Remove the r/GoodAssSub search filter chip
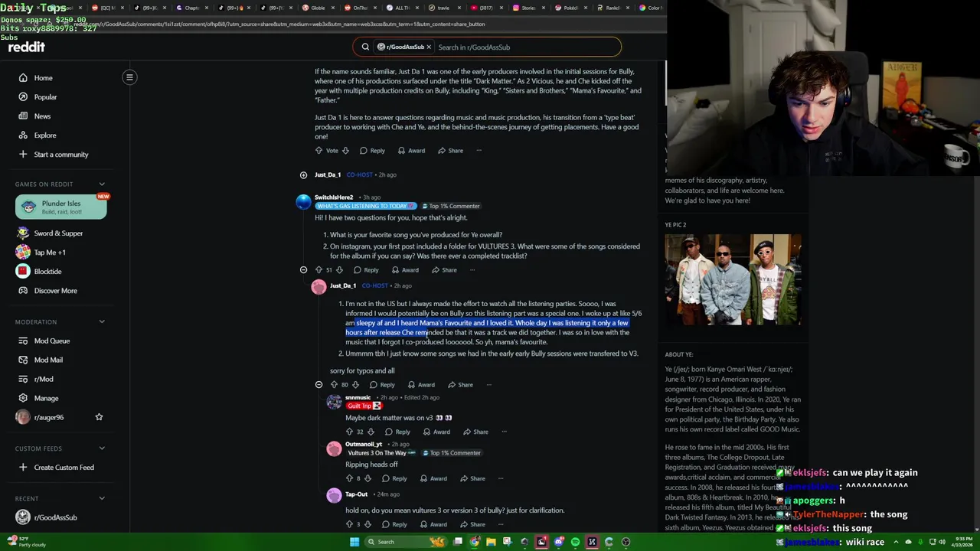This screenshot has height=551, width=980. point(429,47)
